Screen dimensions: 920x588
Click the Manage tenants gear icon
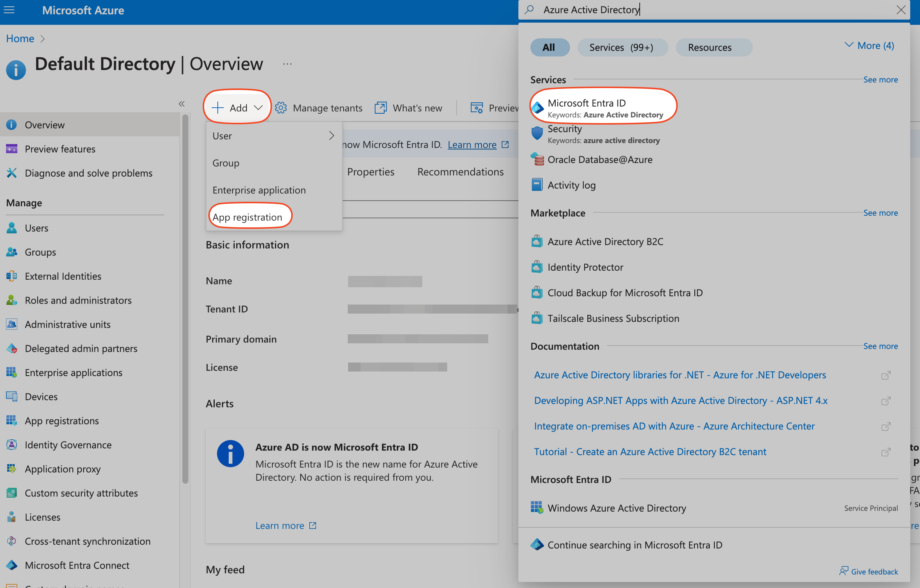pyautogui.click(x=281, y=108)
